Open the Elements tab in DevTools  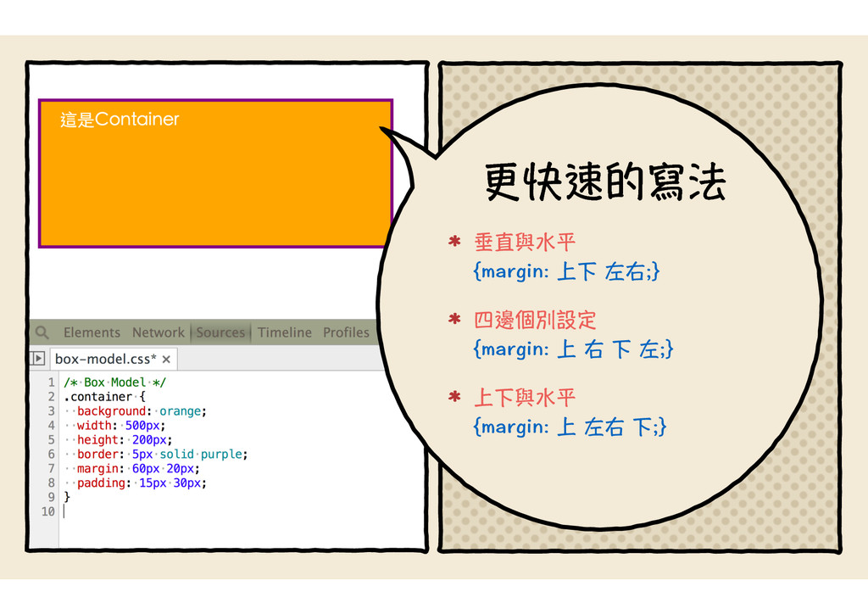92,332
